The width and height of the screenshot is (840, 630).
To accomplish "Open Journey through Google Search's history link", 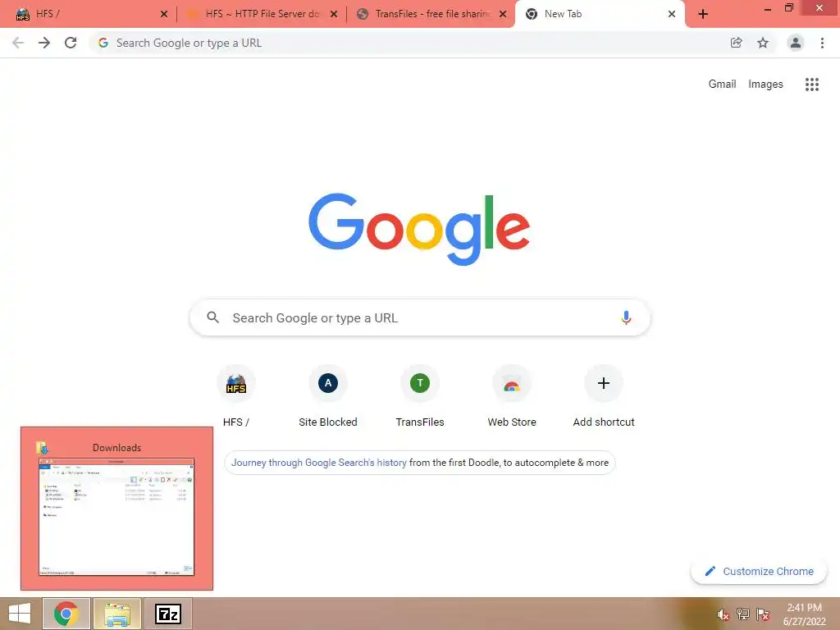I will 319,463.
